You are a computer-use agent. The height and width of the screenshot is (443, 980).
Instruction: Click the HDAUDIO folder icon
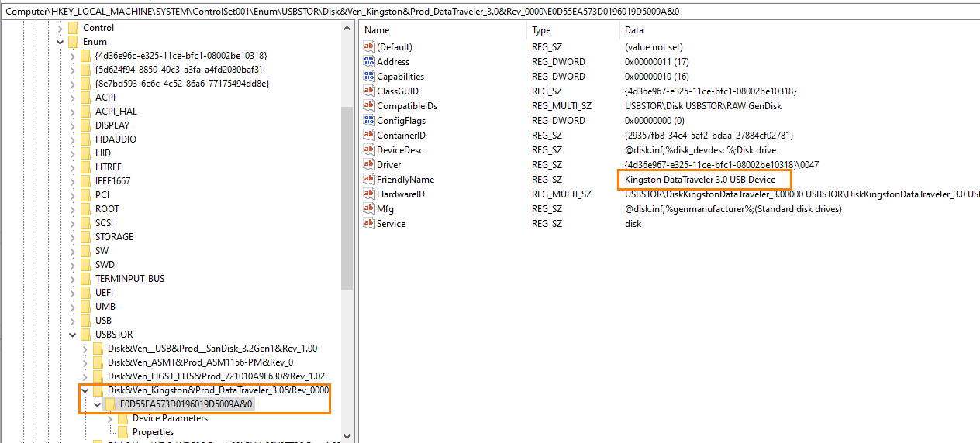(x=85, y=139)
